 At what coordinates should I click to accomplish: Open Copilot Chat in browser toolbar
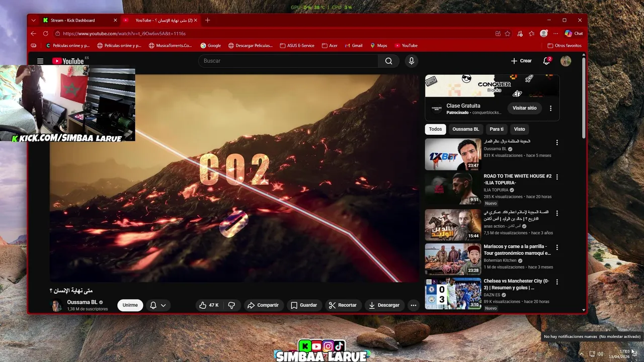574,34
